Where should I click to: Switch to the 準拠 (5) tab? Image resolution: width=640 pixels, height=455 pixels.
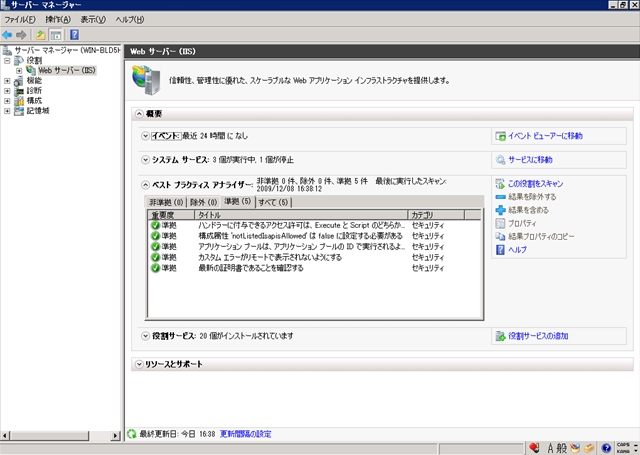pyautogui.click(x=238, y=202)
